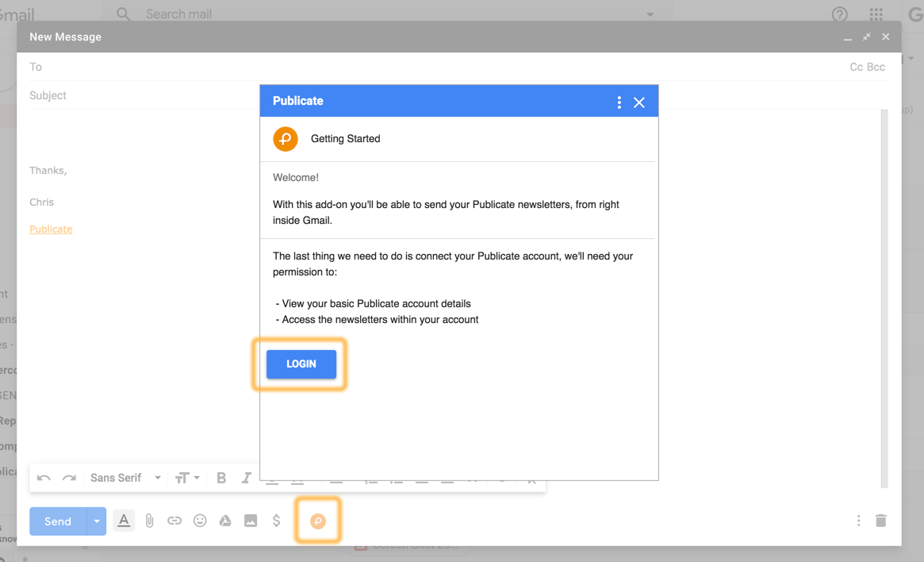The image size is (924, 562).
Task: Click the 'Welcome!' heading text
Action: pos(296,178)
